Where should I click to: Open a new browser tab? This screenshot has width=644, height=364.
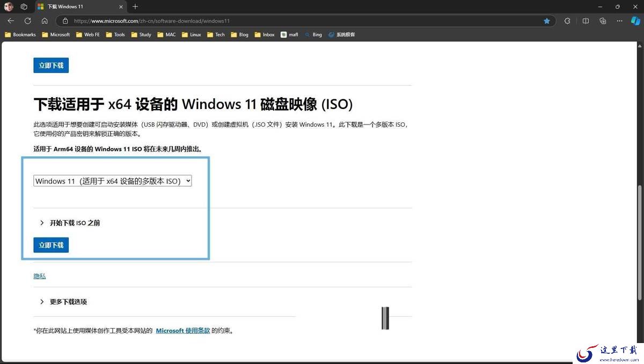pos(135,6)
